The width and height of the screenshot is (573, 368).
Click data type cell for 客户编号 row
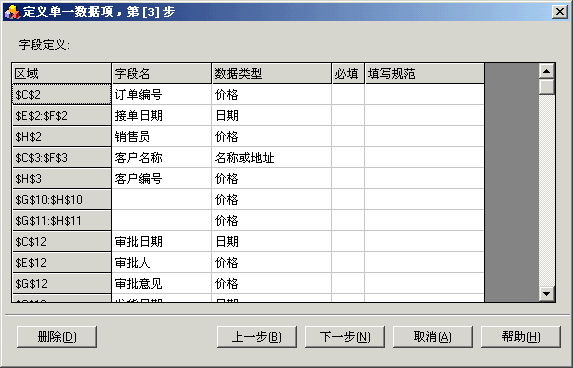click(272, 179)
